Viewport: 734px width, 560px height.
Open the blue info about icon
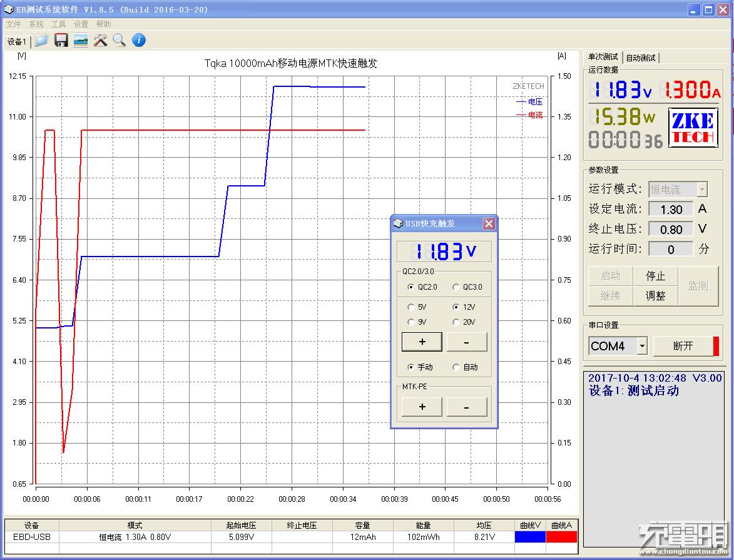pos(138,41)
